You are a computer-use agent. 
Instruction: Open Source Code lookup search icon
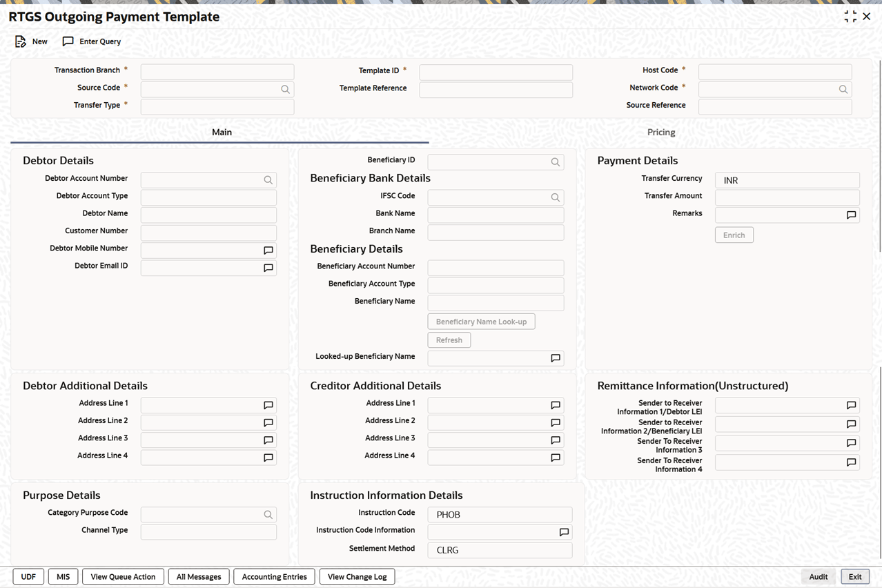pyautogui.click(x=285, y=89)
